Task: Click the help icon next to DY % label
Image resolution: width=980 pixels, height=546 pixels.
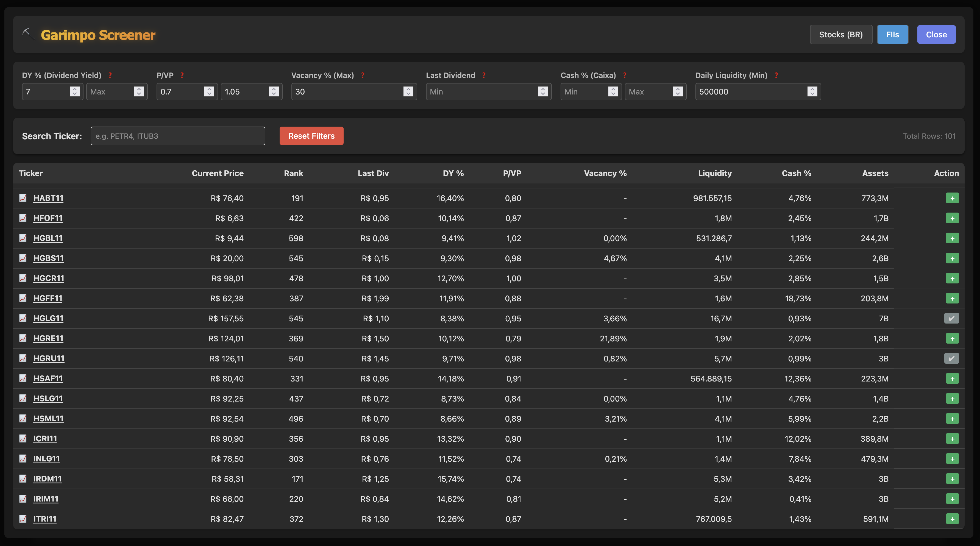Action: pos(110,75)
